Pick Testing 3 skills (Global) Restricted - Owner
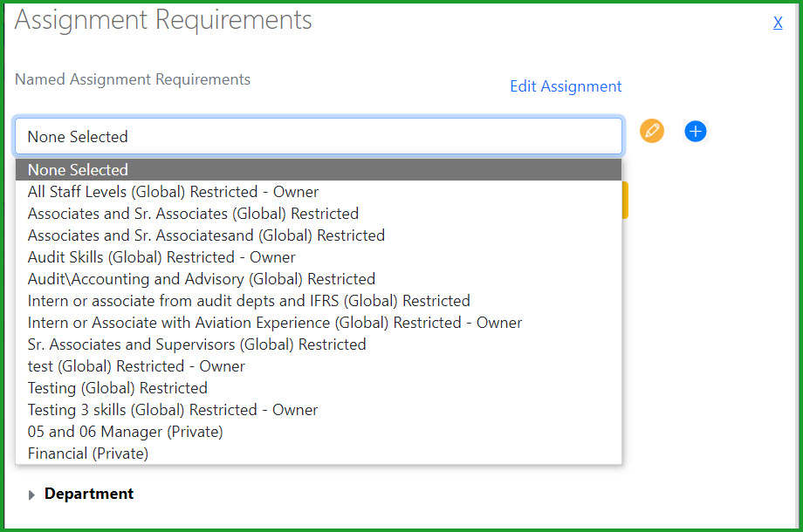Image resolution: width=803 pixels, height=532 pixels. pos(319,410)
